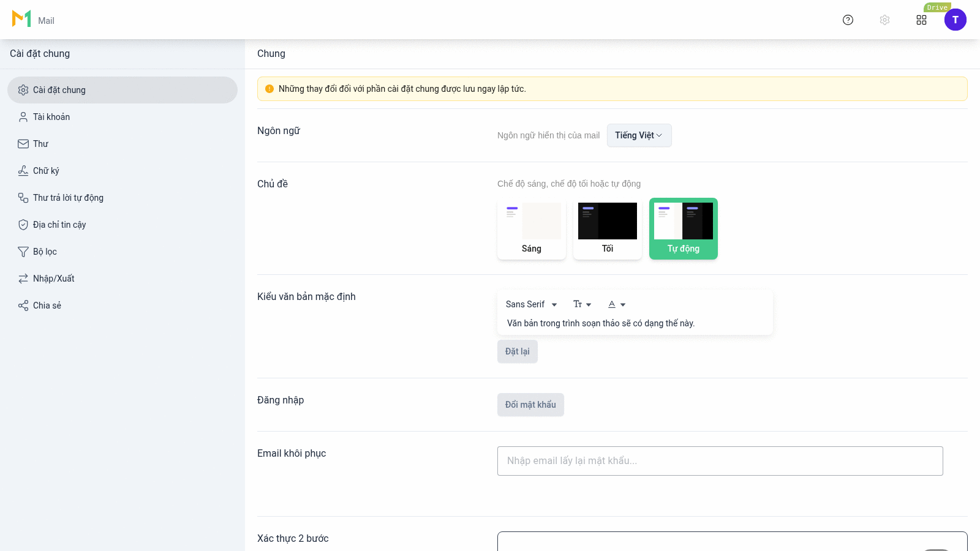Open the help question mark icon

(x=848, y=20)
